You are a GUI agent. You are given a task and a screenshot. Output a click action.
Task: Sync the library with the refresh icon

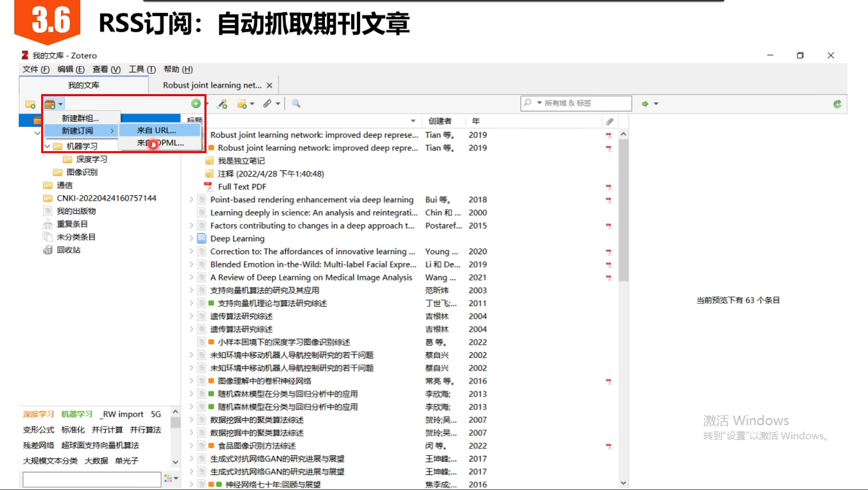tap(837, 104)
